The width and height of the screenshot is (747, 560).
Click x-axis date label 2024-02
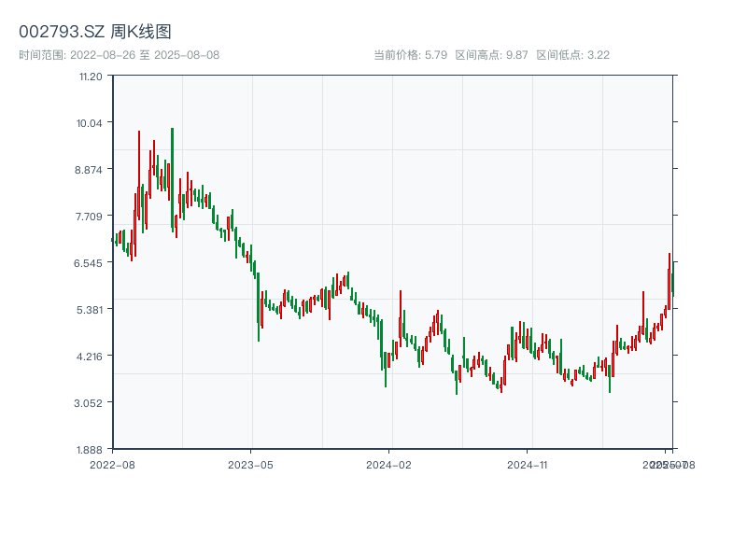(x=388, y=465)
